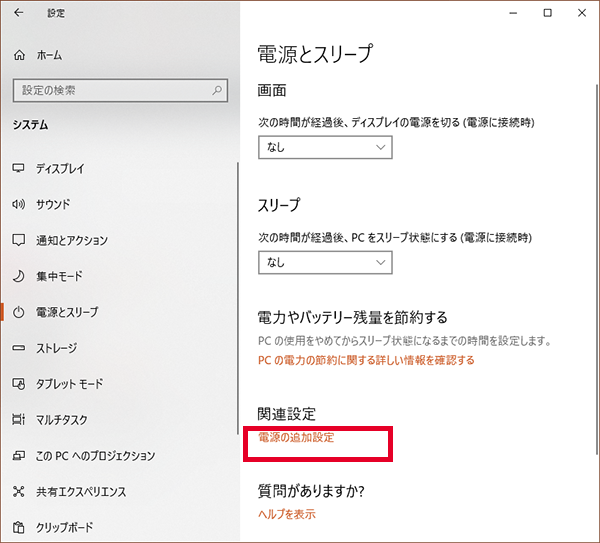Click the sidebar vertical scrollbar
600x543 pixels.
(238, 298)
